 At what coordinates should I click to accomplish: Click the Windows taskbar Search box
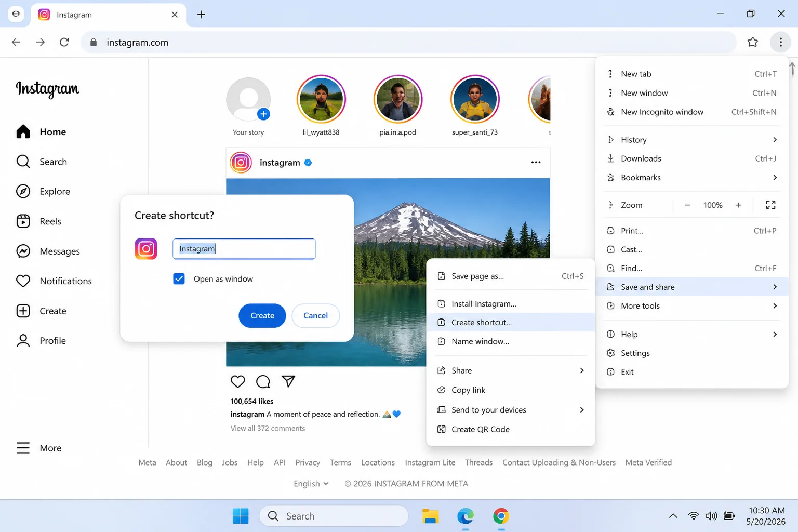point(334,516)
